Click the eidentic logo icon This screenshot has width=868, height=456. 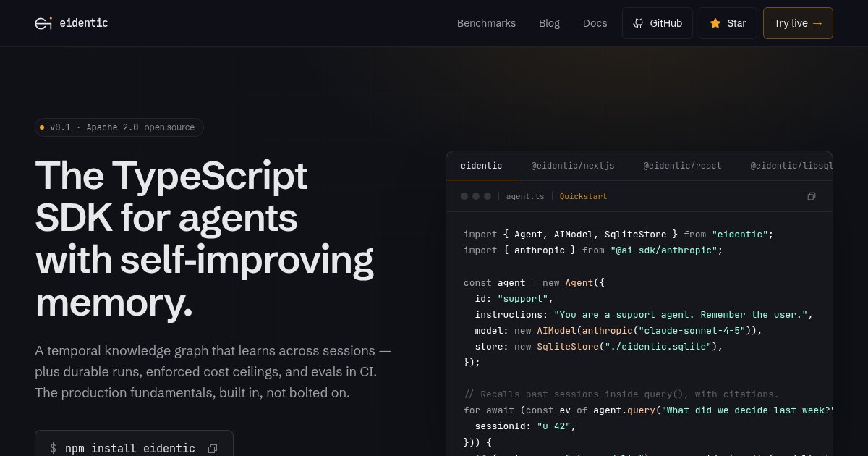point(43,23)
